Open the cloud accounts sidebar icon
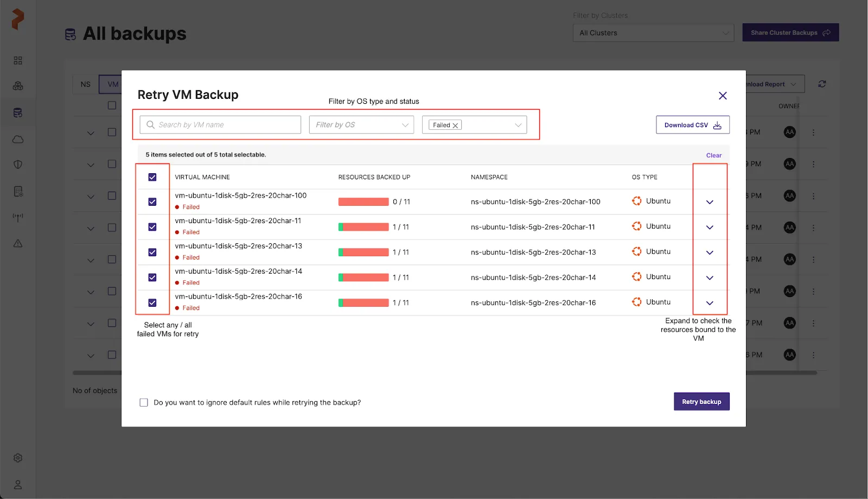 tap(18, 140)
